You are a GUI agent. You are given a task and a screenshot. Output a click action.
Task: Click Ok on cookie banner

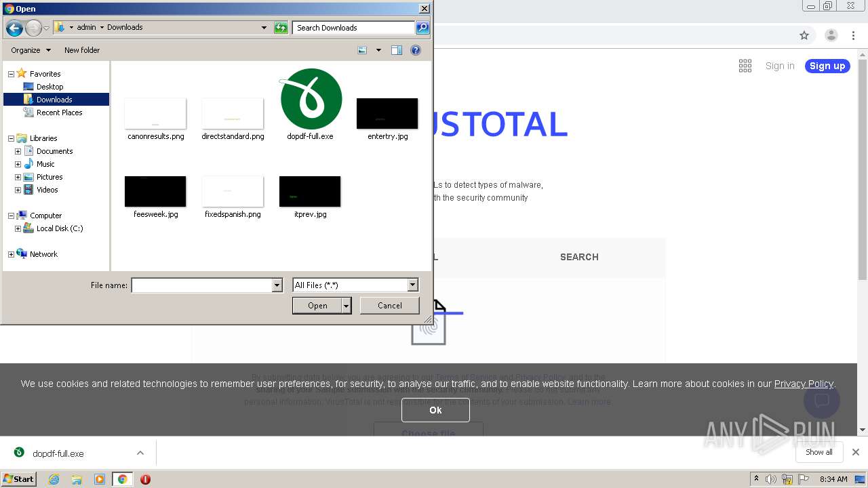435,410
